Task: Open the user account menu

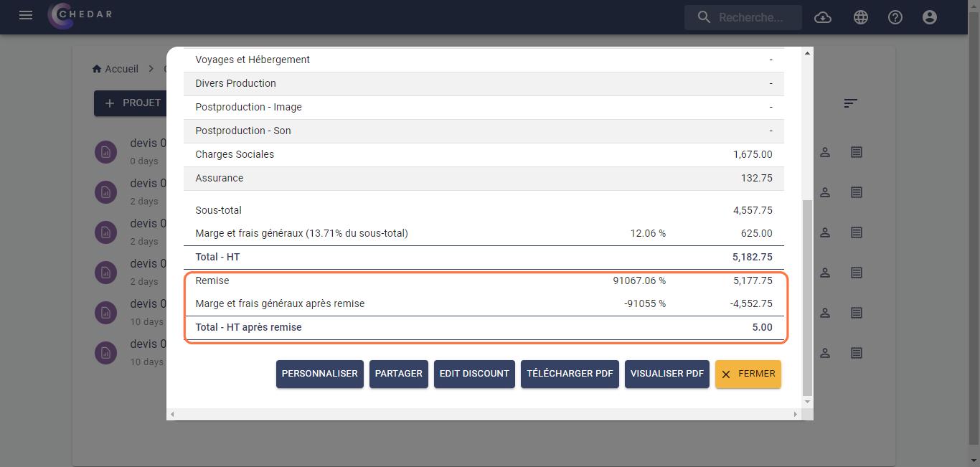Action: pyautogui.click(x=930, y=17)
